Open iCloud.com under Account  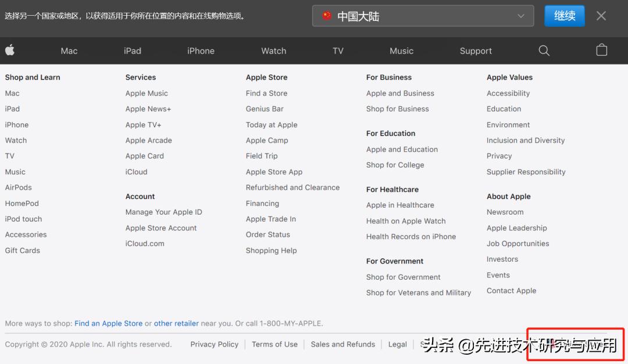coord(145,244)
